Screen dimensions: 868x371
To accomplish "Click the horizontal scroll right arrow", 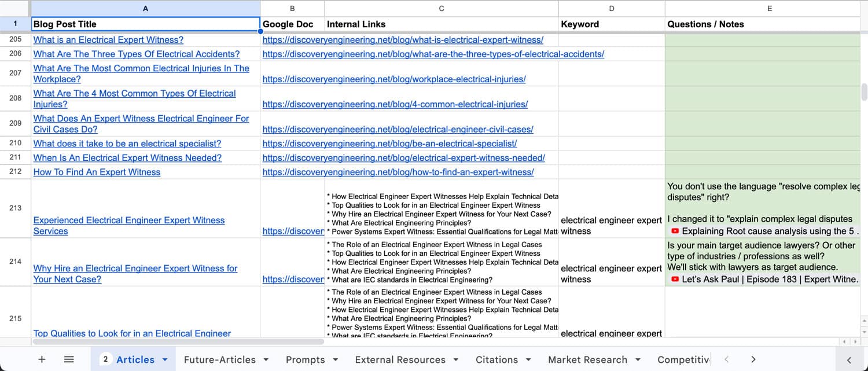I will click(855, 341).
